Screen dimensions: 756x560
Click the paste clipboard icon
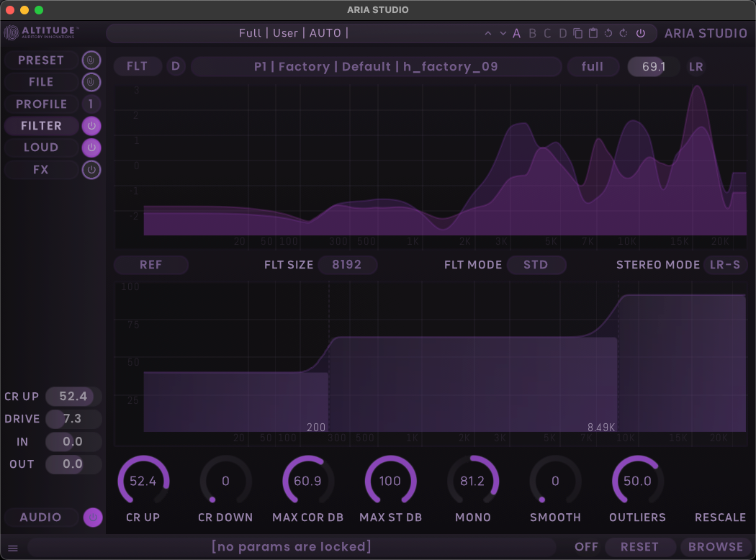click(x=593, y=33)
